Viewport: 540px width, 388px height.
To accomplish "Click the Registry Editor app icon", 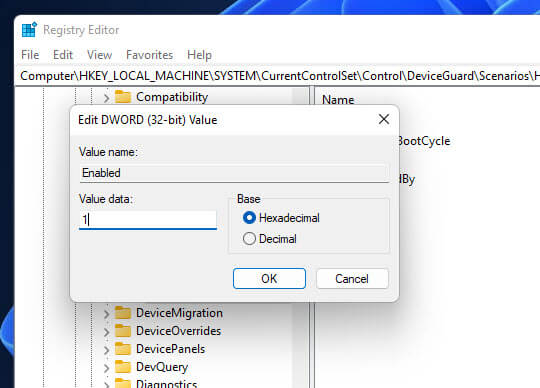I will (29, 30).
